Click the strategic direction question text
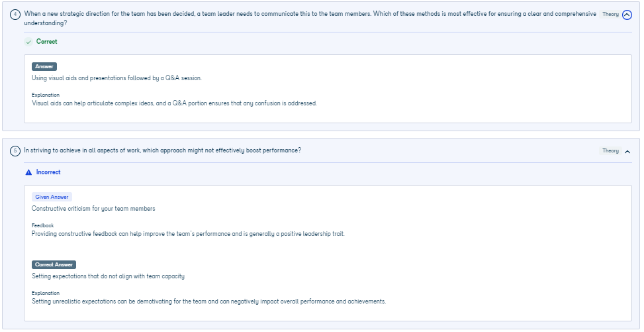The width and height of the screenshot is (644, 332). click(x=310, y=19)
